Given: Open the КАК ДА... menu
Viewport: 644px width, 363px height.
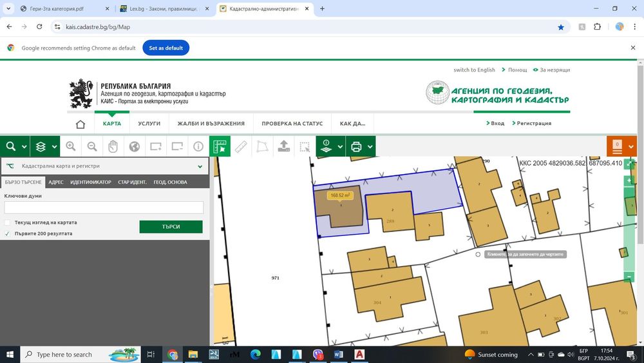Looking at the screenshot, I should pyautogui.click(x=352, y=123).
